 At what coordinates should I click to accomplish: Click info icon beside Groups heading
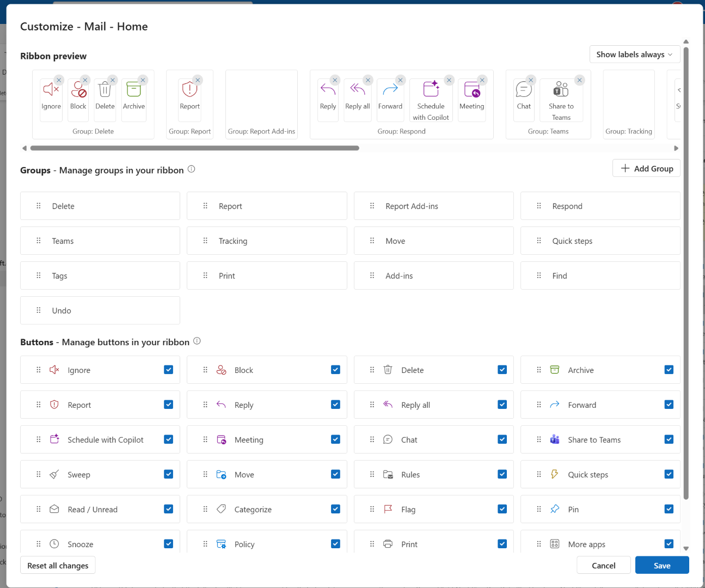click(192, 169)
